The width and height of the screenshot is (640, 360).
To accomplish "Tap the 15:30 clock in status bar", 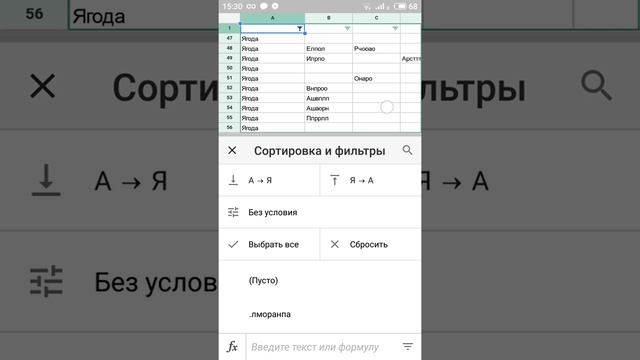I will pos(232,6).
